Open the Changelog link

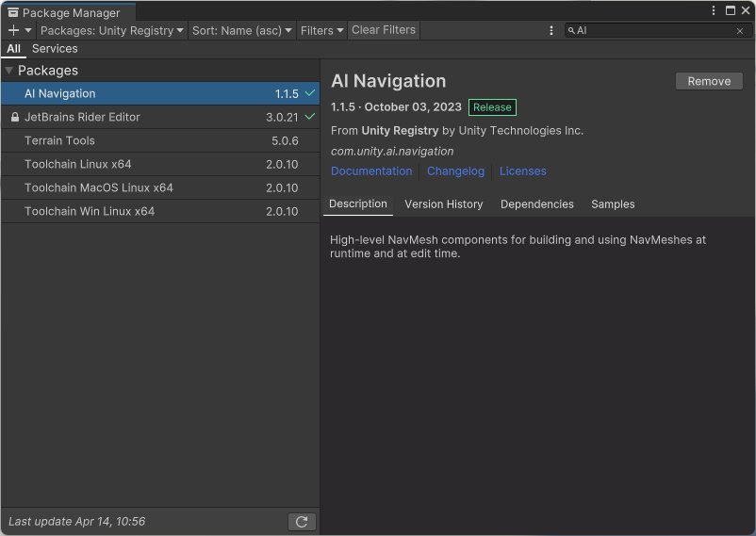455,171
